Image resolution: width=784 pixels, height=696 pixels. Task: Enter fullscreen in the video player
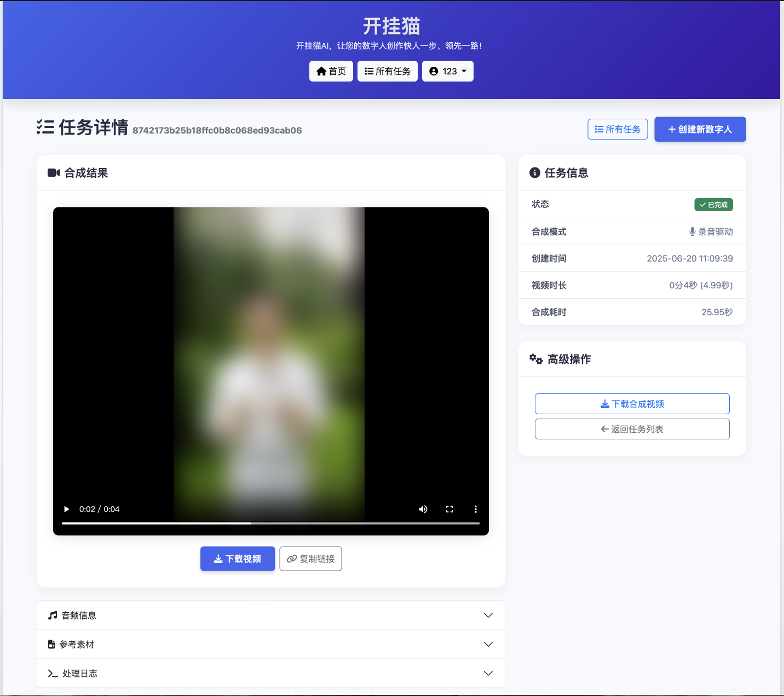coord(449,509)
